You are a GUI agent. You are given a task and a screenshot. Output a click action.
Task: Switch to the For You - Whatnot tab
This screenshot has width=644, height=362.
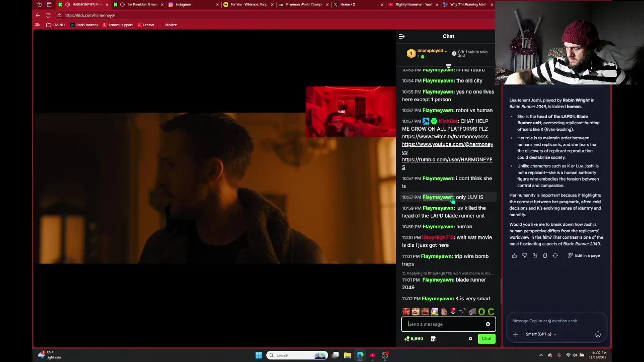[x=249, y=5]
